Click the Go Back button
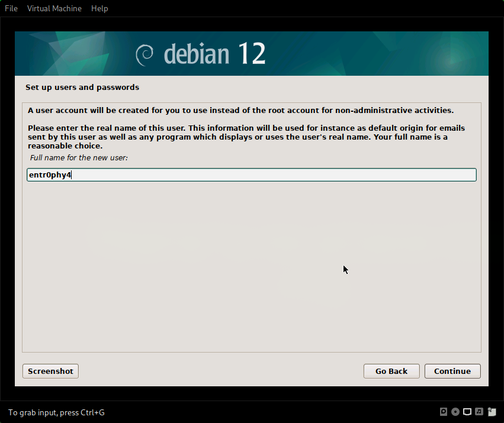This screenshot has width=504, height=423. tap(391, 371)
